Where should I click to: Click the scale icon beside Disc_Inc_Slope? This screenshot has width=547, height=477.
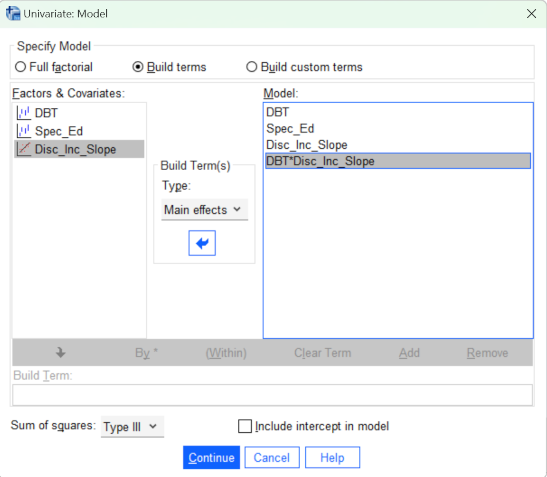23,149
